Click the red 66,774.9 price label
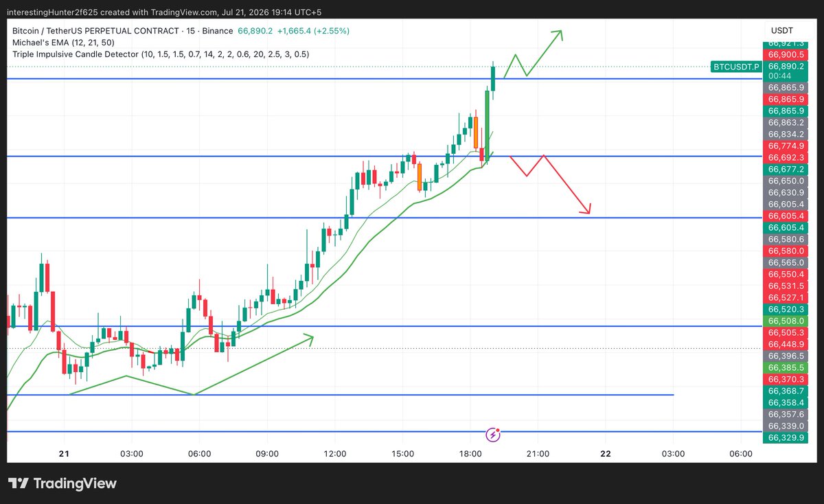The image size is (824, 504). pyautogui.click(x=786, y=146)
